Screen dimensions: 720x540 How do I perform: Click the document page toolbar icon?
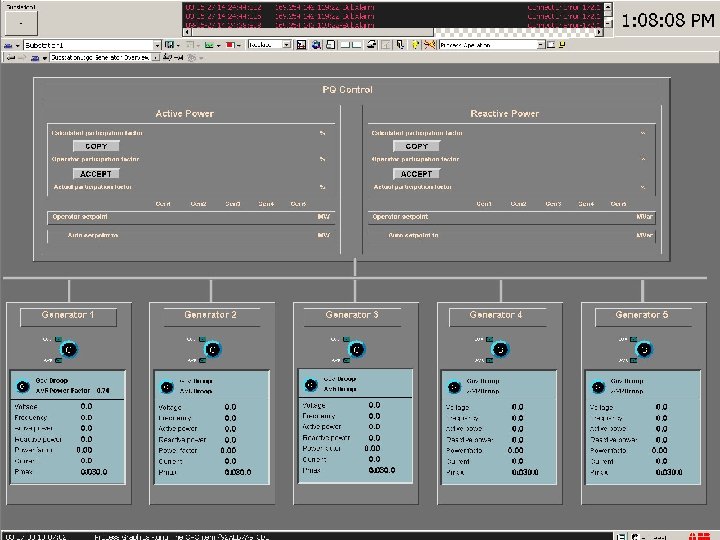(x=330, y=45)
